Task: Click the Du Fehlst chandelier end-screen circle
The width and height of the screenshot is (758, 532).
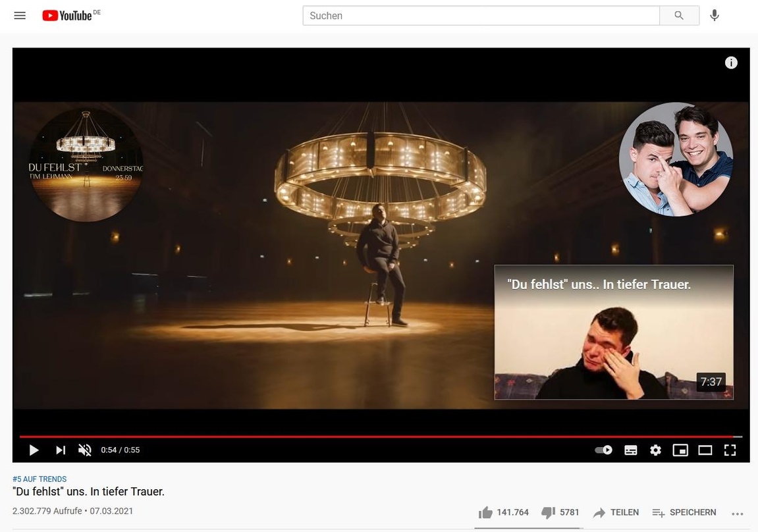Action: click(x=86, y=165)
